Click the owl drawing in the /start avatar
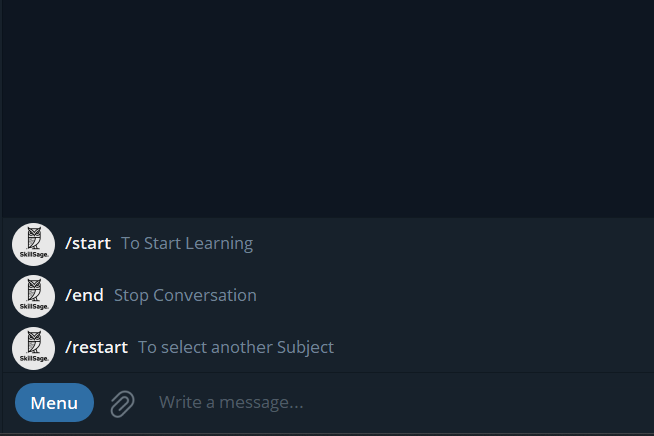The height and width of the screenshot is (436, 654). [x=34, y=239]
